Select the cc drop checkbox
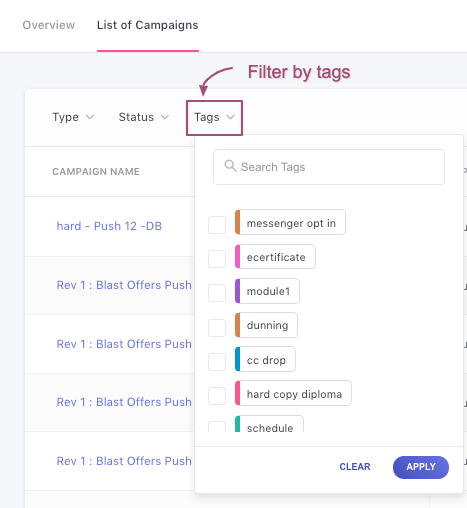 (217, 361)
